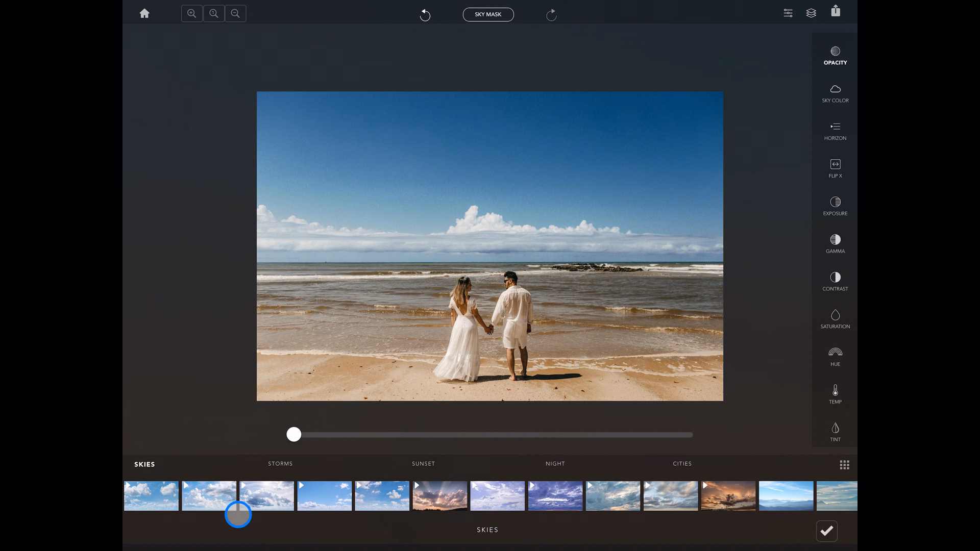Image resolution: width=980 pixels, height=551 pixels.
Task: Show all skies in grid view
Action: pos(844,465)
